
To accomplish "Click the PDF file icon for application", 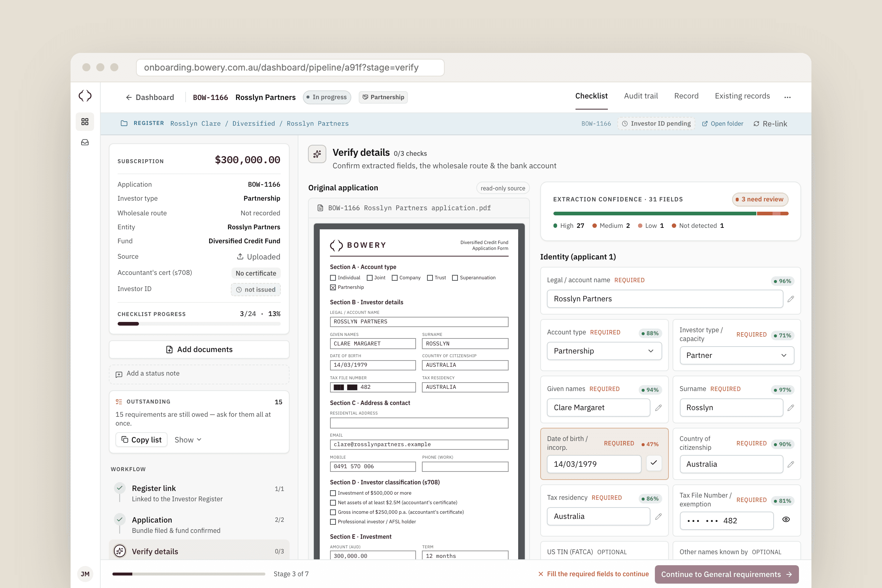I will (x=320, y=208).
